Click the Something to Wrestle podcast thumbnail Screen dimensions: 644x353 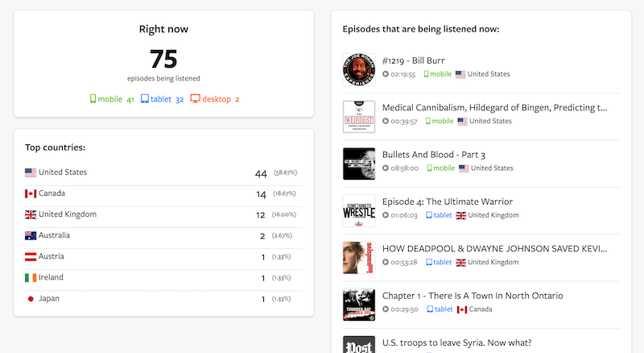point(359,210)
